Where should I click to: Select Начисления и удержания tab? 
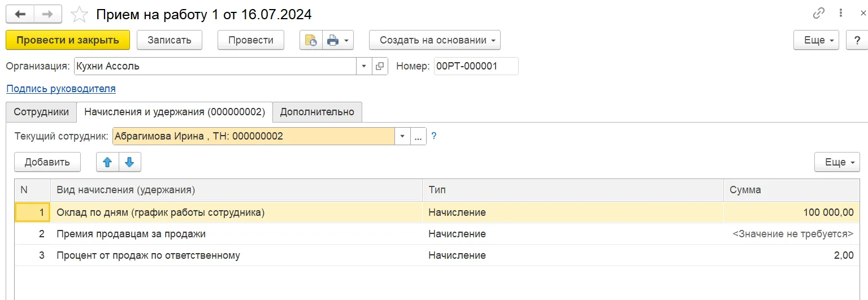tap(175, 112)
